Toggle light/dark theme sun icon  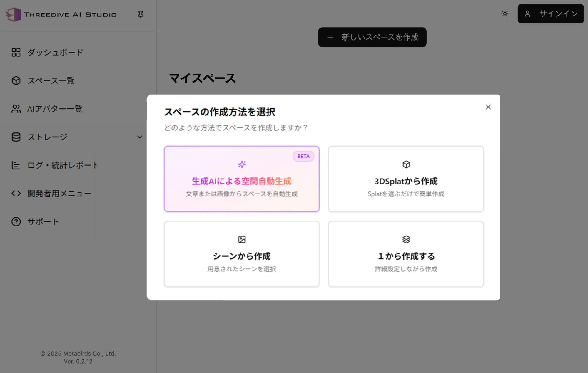[x=505, y=14]
